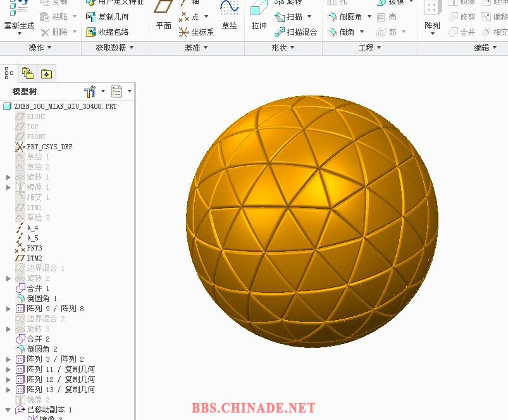Expand the 旋转 2 tree node
Image resolution: width=508 pixels, height=420 pixels.
pos(8,278)
